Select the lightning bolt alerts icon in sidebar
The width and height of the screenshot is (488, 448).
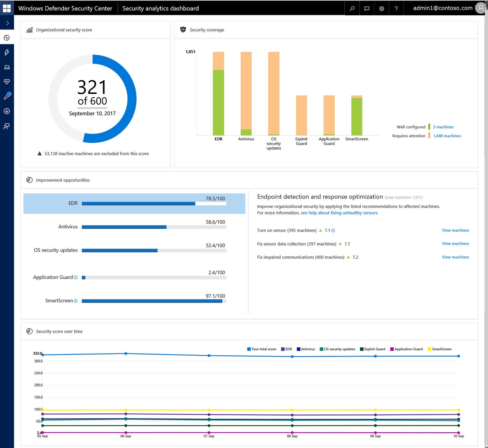pos(7,53)
